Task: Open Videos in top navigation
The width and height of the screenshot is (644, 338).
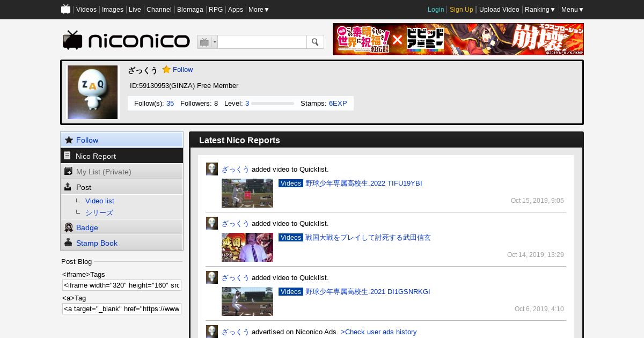Action: [x=86, y=10]
